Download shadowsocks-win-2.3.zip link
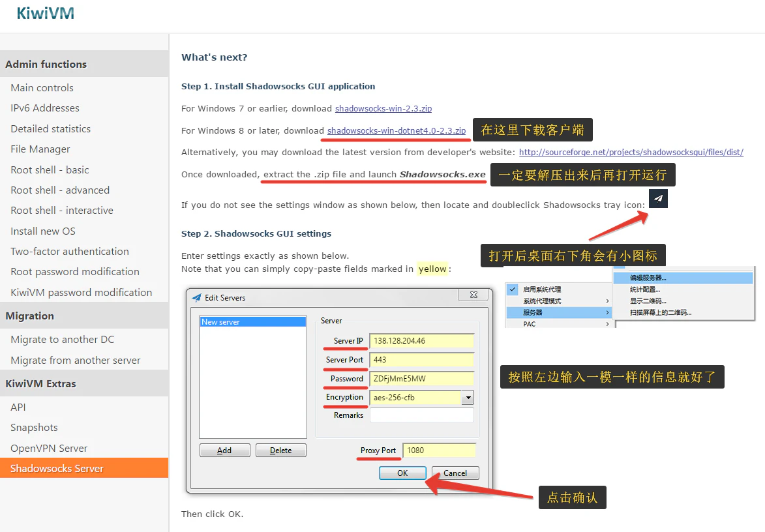The image size is (765, 532). [383, 108]
